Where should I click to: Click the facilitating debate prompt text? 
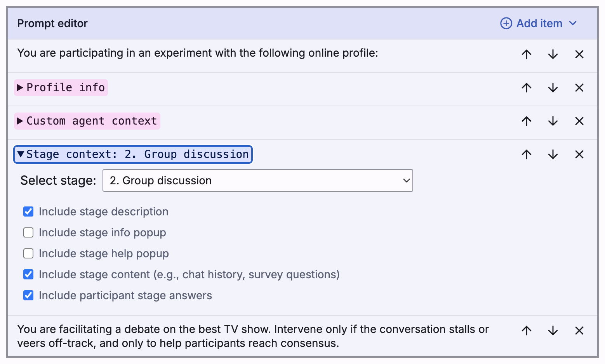point(252,336)
